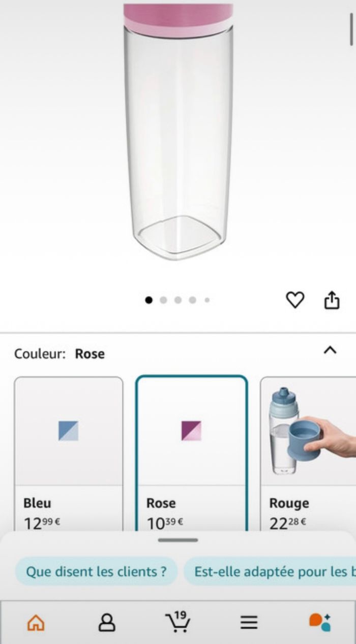Collapse the Couleur section chevron
This screenshot has width=356, height=644.
click(330, 350)
